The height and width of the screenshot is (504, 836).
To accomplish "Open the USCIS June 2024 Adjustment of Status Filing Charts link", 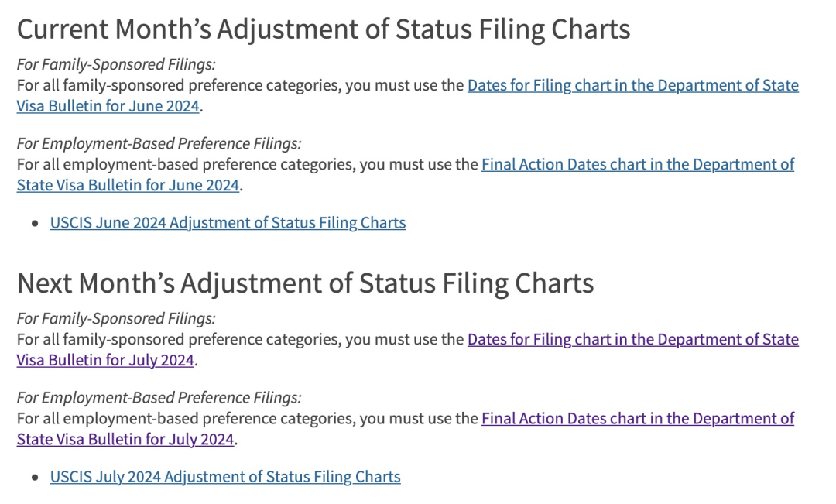I will (x=228, y=223).
